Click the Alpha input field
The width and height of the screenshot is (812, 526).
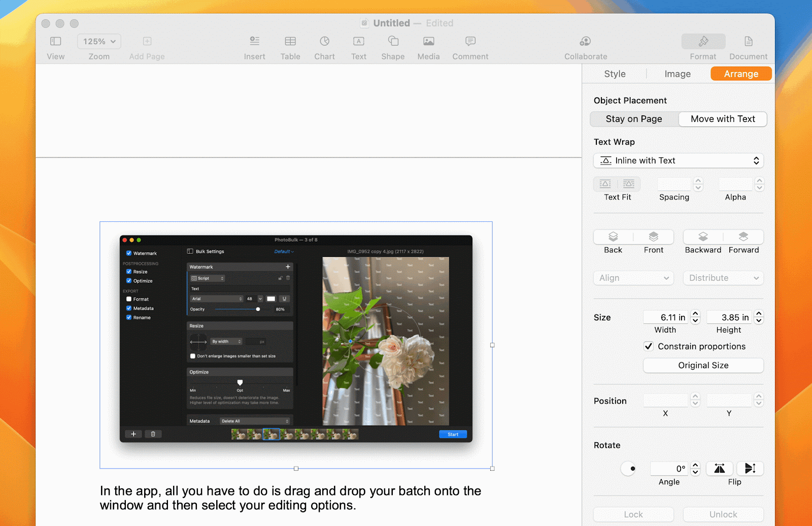click(735, 184)
